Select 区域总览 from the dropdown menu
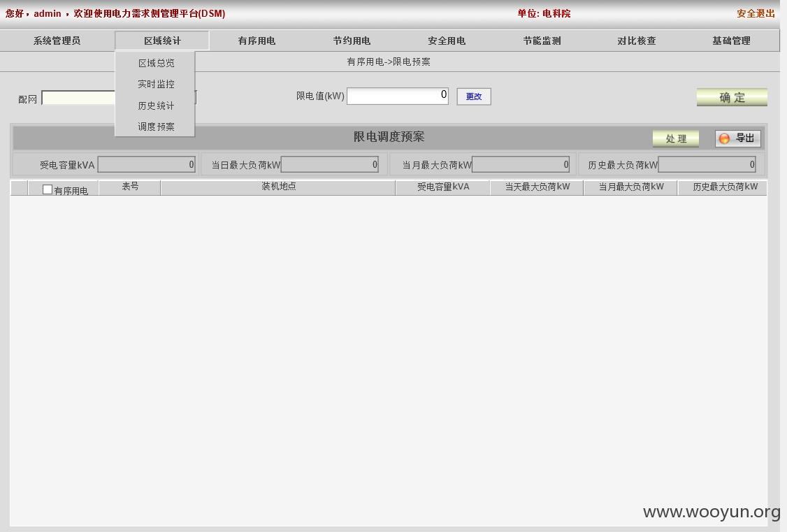787x532 pixels. click(x=156, y=63)
